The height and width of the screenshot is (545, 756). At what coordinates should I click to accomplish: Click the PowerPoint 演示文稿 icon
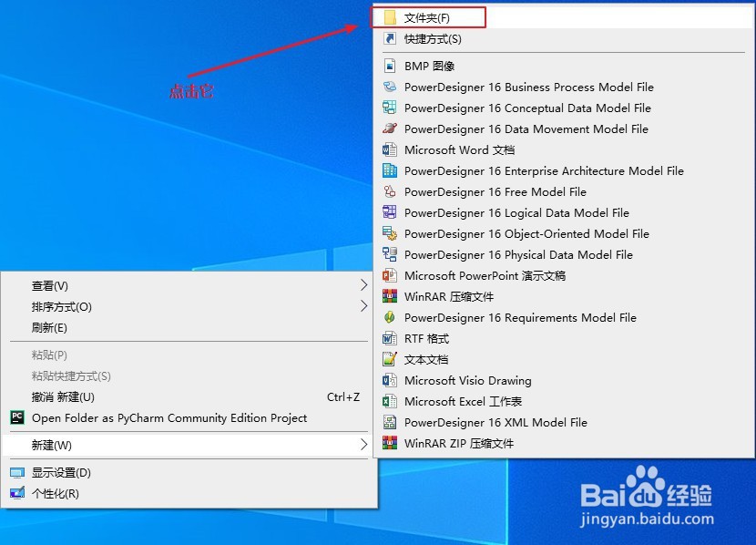pos(390,276)
